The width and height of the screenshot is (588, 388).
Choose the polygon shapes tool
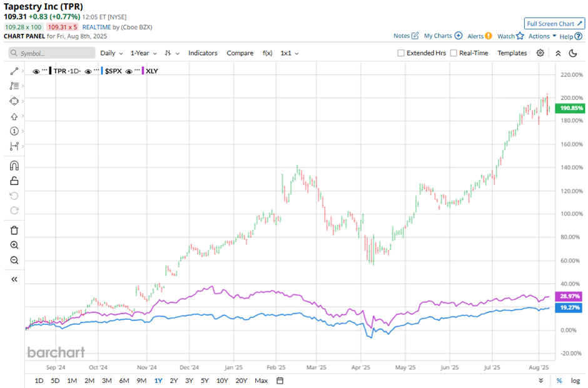pyautogui.click(x=14, y=101)
